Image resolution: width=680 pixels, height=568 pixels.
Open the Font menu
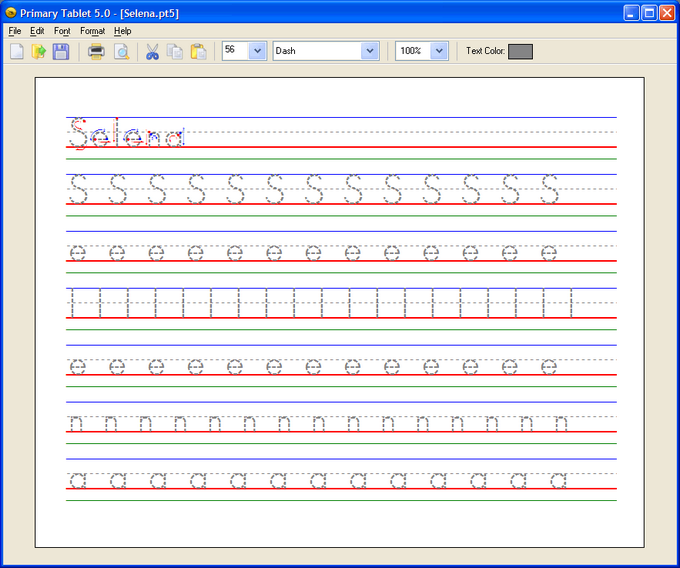click(x=62, y=31)
